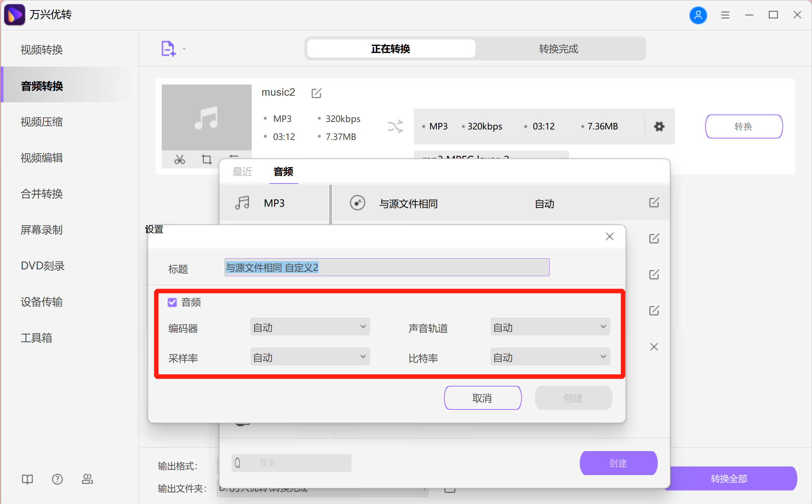812x504 pixels.
Task: Click the help question mark icon
Action: [57, 479]
